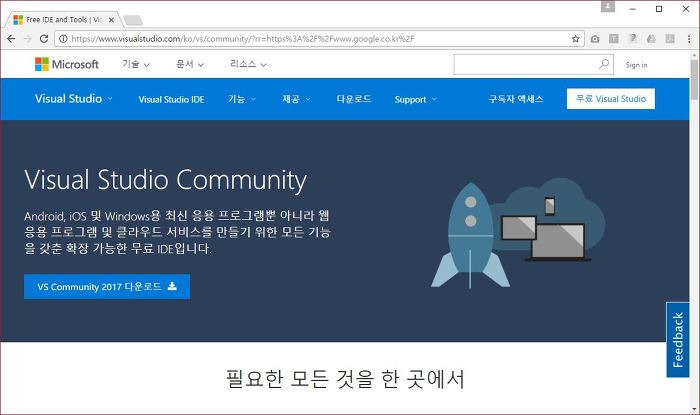Click the Chrome profile icon in title bar
Viewport: 700px width, 415px height.
coord(608,7)
